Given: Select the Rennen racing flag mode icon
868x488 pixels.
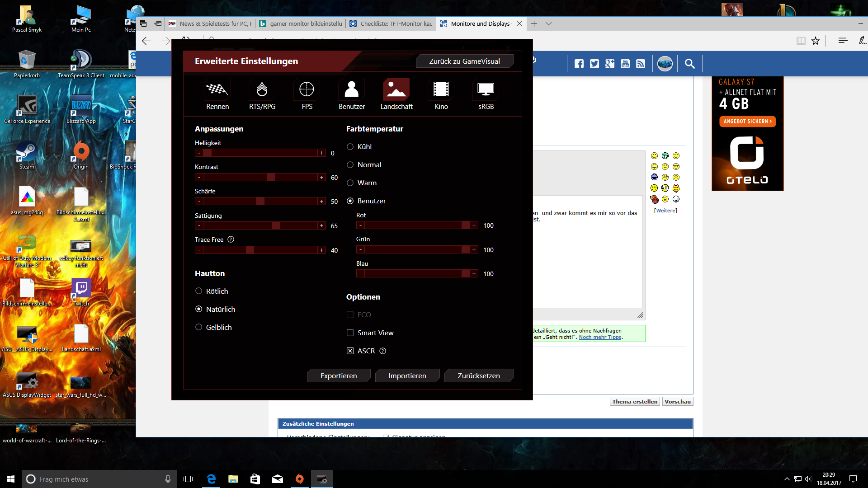Looking at the screenshot, I should click(217, 89).
